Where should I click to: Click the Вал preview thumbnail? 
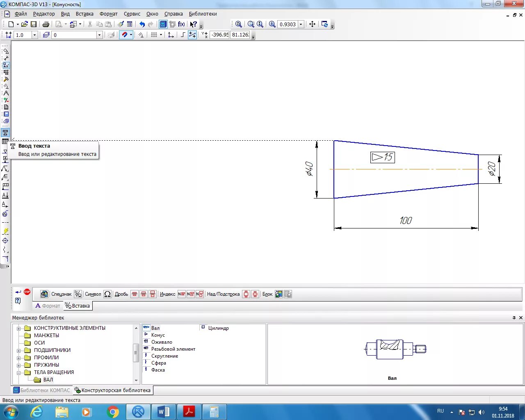395,349
